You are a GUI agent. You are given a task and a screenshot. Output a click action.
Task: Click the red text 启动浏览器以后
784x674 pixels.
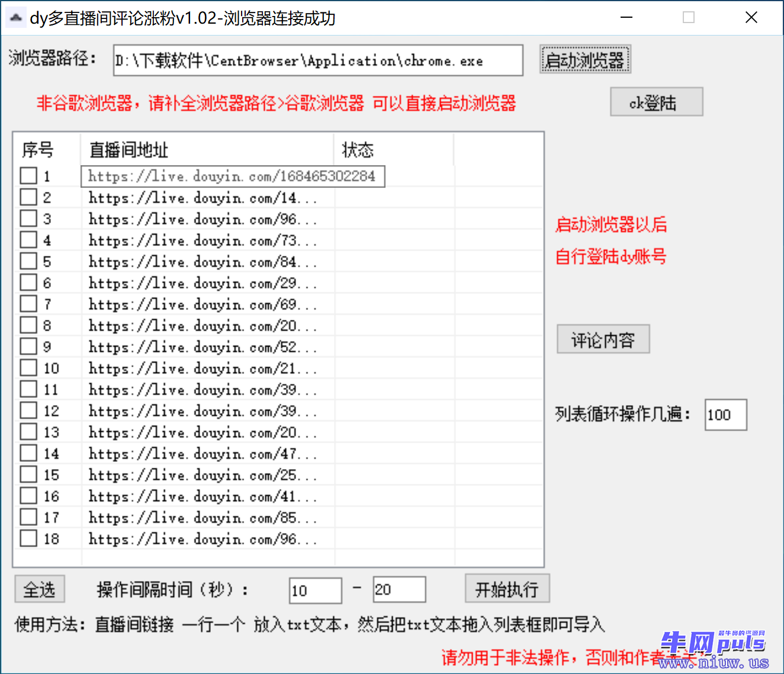pos(611,224)
